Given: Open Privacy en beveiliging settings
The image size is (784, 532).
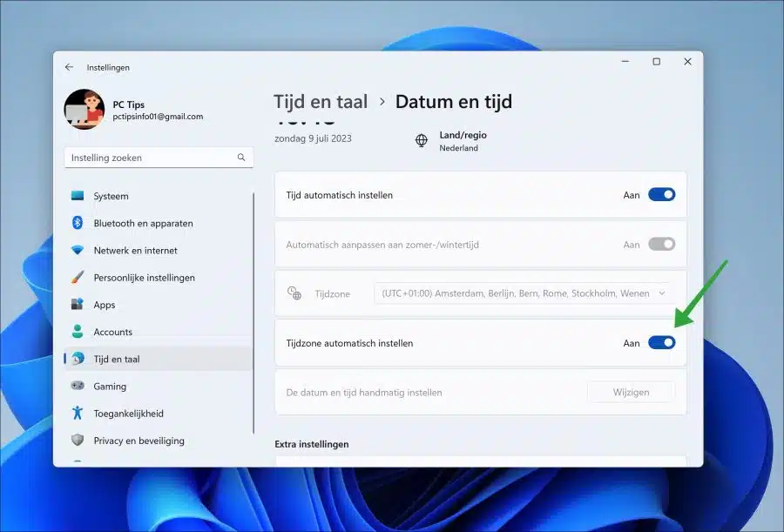Looking at the screenshot, I should click(159, 440).
